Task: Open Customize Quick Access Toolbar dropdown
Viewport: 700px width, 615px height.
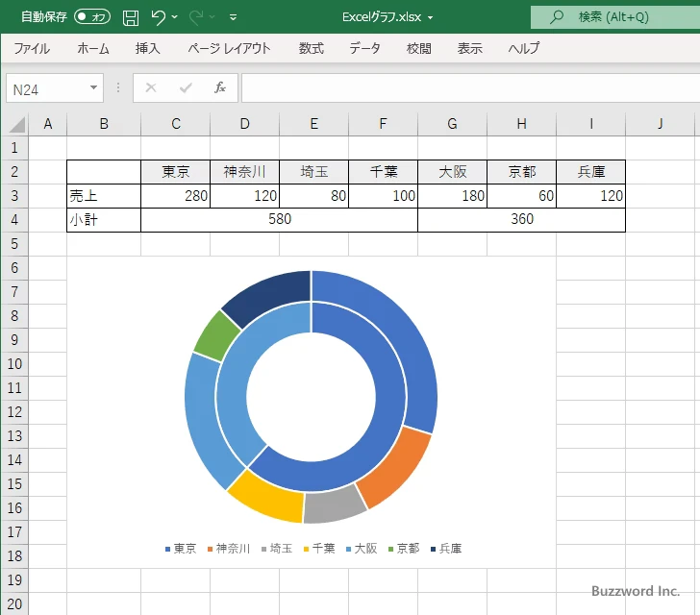Action: [x=233, y=17]
